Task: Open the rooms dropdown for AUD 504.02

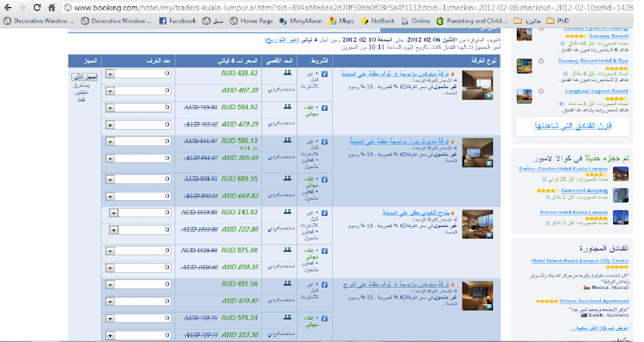Action: pyautogui.click(x=110, y=108)
